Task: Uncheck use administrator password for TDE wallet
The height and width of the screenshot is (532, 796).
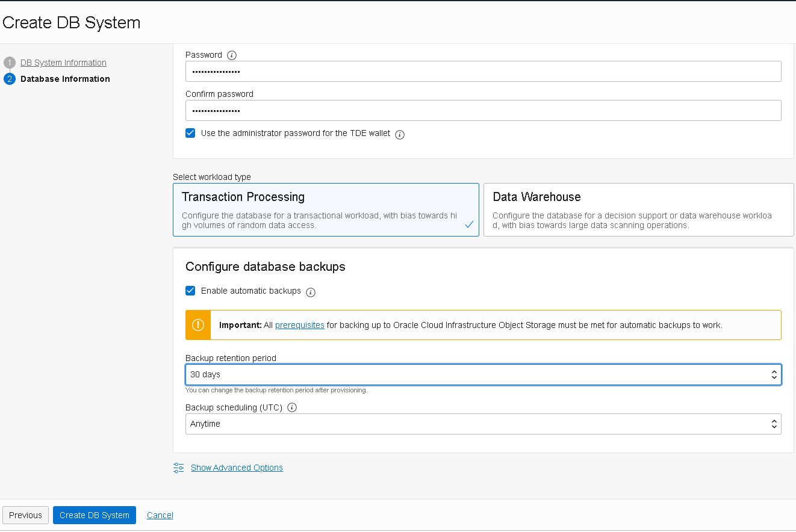Action: [x=190, y=133]
